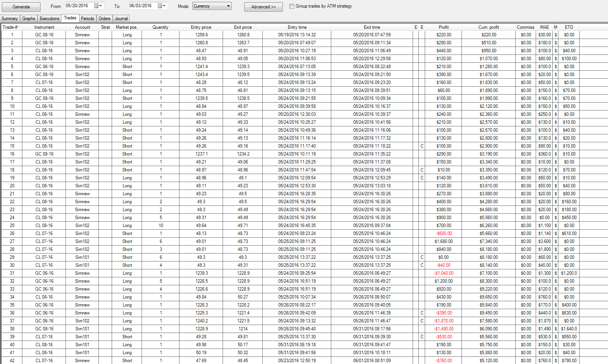
Task: Expand the From date dropdown arrow
Action: pyautogui.click(x=101, y=6)
